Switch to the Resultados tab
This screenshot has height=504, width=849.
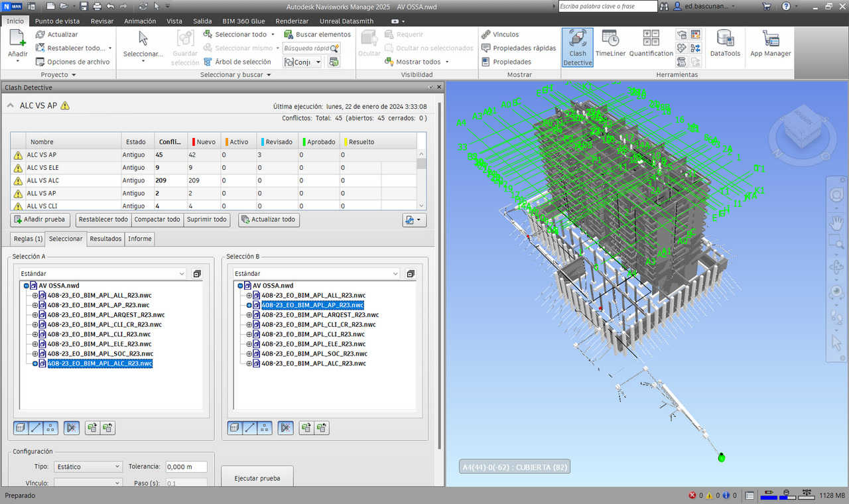click(105, 239)
